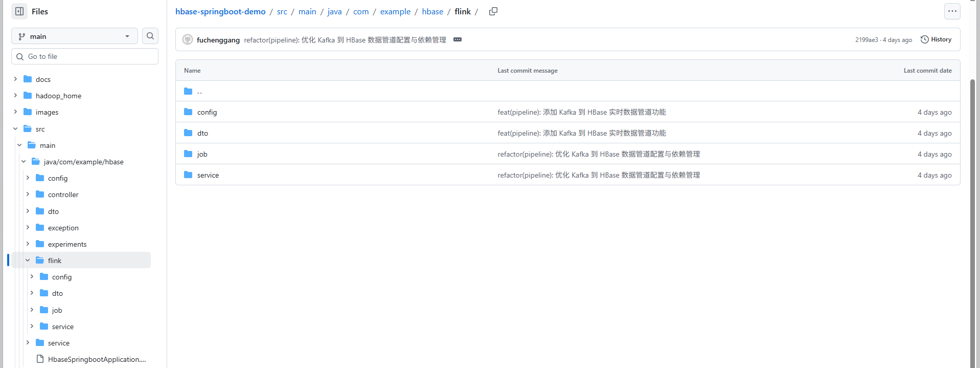This screenshot has width=980, height=368.
Task: Click the config folder icon in file table
Action: (x=188, y=112)
